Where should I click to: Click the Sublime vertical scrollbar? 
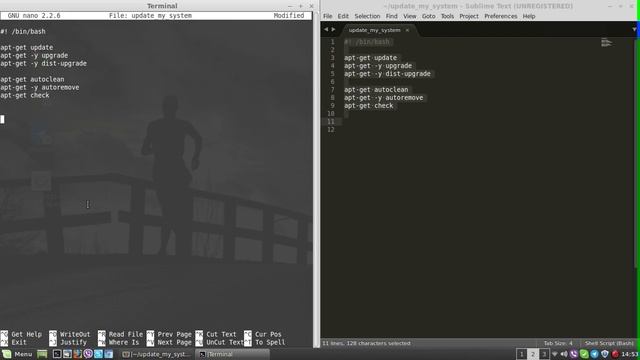click(635, 153)
